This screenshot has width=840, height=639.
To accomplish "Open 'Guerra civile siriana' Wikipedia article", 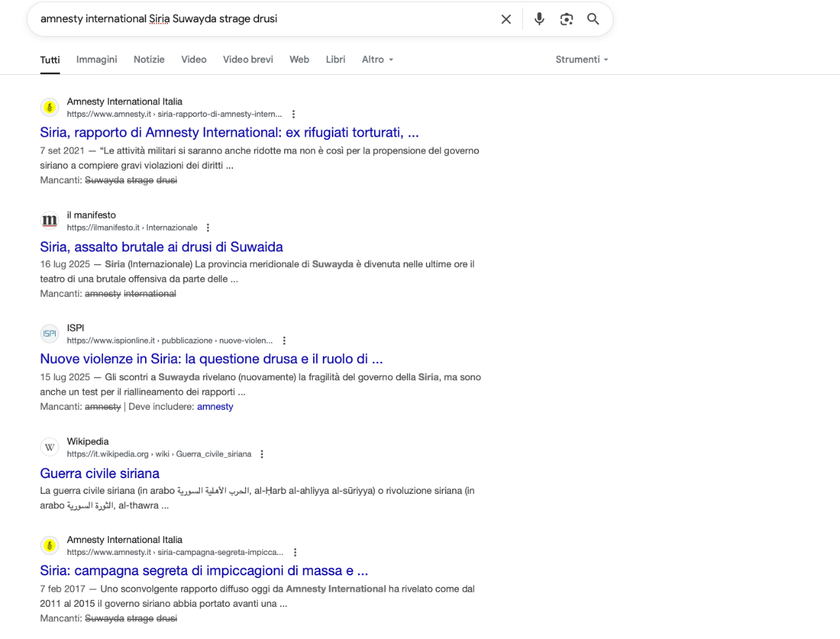I will click(x=100, y=474).
